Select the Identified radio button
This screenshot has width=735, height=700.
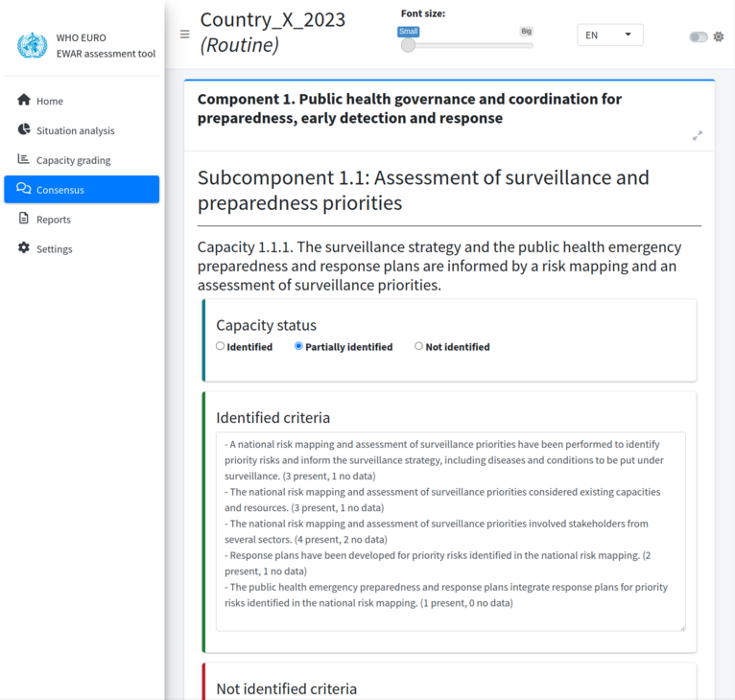click(x=221, y=346)
